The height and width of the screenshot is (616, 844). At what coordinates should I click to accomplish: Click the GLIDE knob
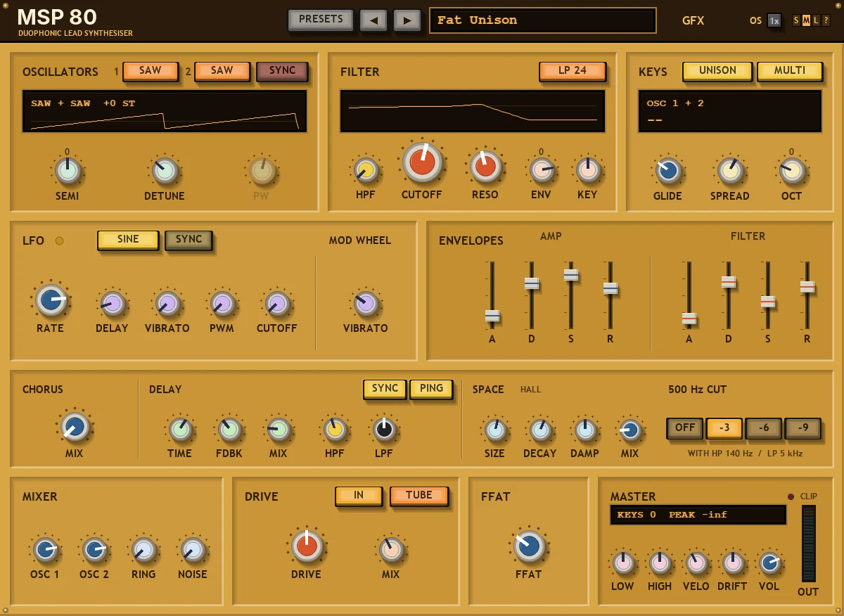pos(668,171)
